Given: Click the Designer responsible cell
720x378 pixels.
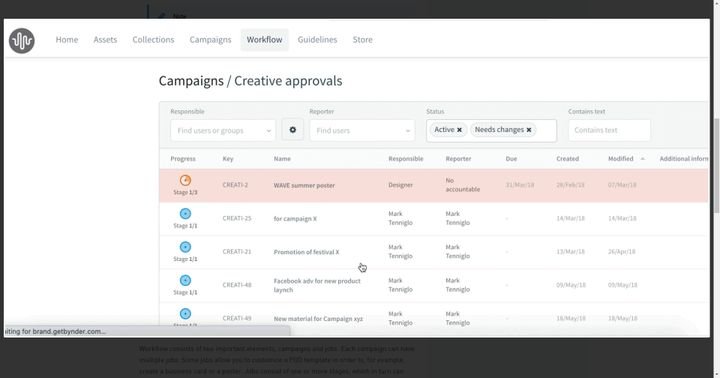Looking at the screenshot, I should click(x=400, y=185).
